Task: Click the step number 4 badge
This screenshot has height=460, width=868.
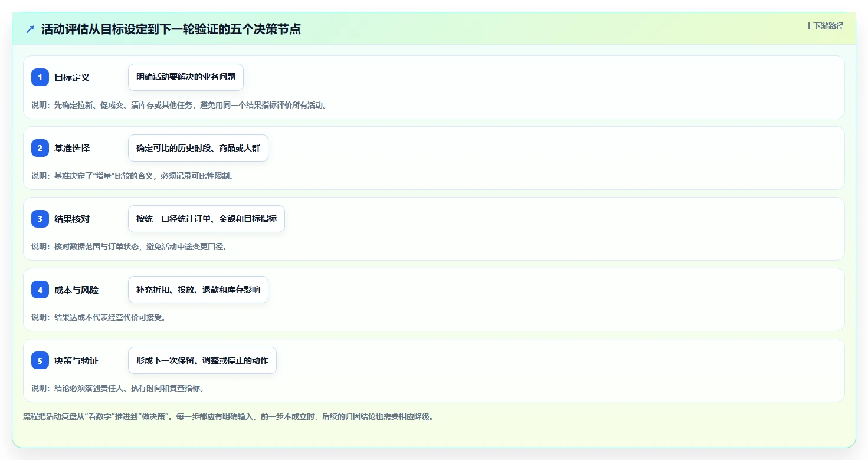Action: (x=40, y=290)
